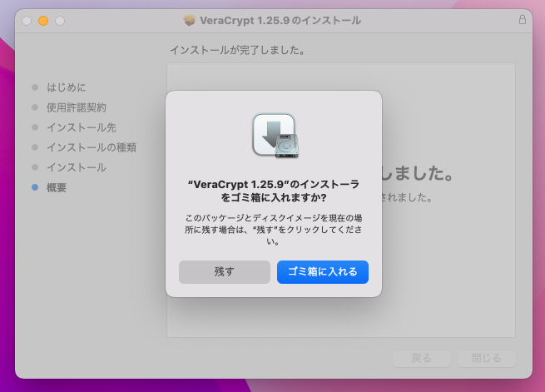Click the lock icon in title bar
The width and height of the screenshot is (545, 392).
tap(523, 19)
